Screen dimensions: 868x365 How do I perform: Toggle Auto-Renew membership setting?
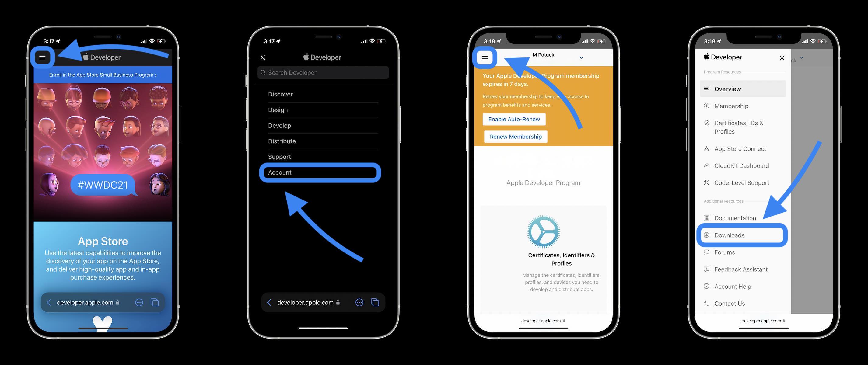[x=514, y=119]
